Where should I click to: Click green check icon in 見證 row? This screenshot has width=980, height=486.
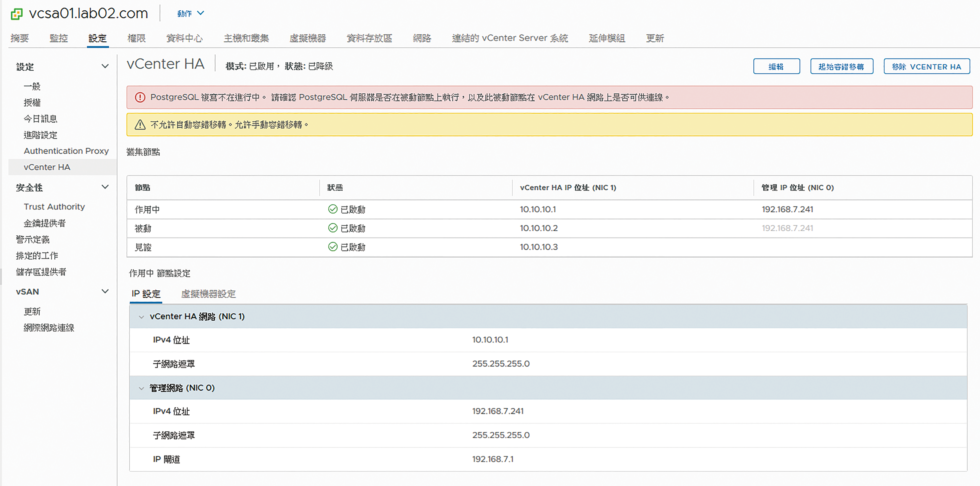(333, 247)
